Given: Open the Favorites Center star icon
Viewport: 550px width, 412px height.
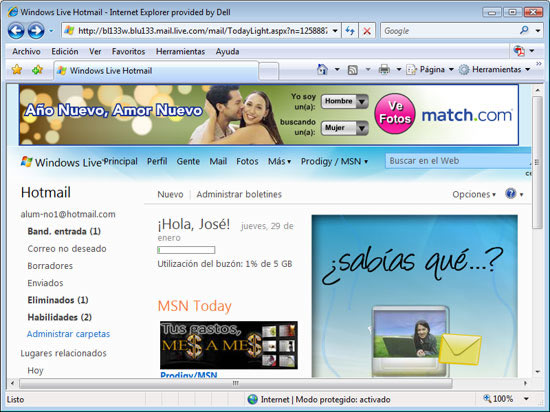Looking at the screenshot, I should pos(17,69).
